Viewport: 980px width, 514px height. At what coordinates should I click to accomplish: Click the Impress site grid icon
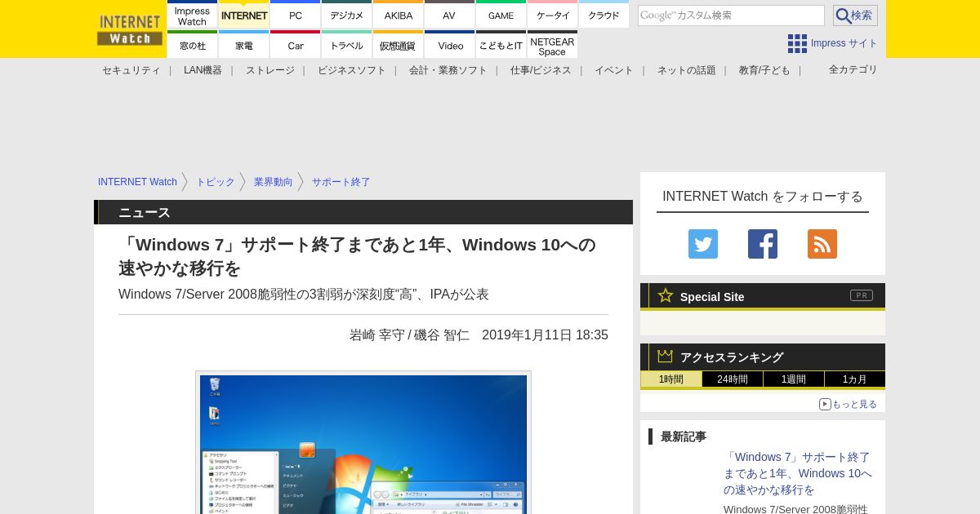pos(797,43)
